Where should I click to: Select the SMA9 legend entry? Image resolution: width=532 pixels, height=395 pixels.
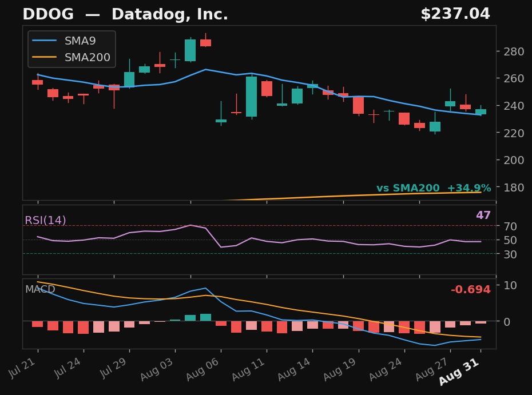pos(63,41)
